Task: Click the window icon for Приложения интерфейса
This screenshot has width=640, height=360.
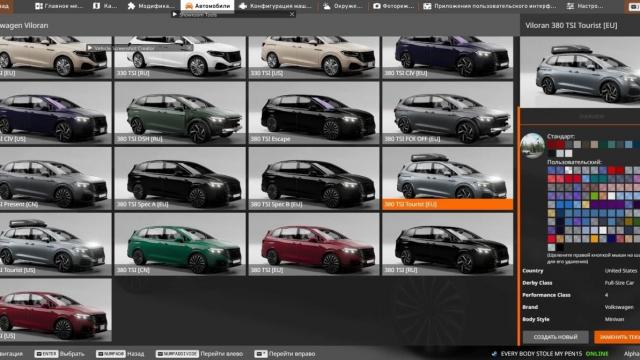Action: click(427, 6)
